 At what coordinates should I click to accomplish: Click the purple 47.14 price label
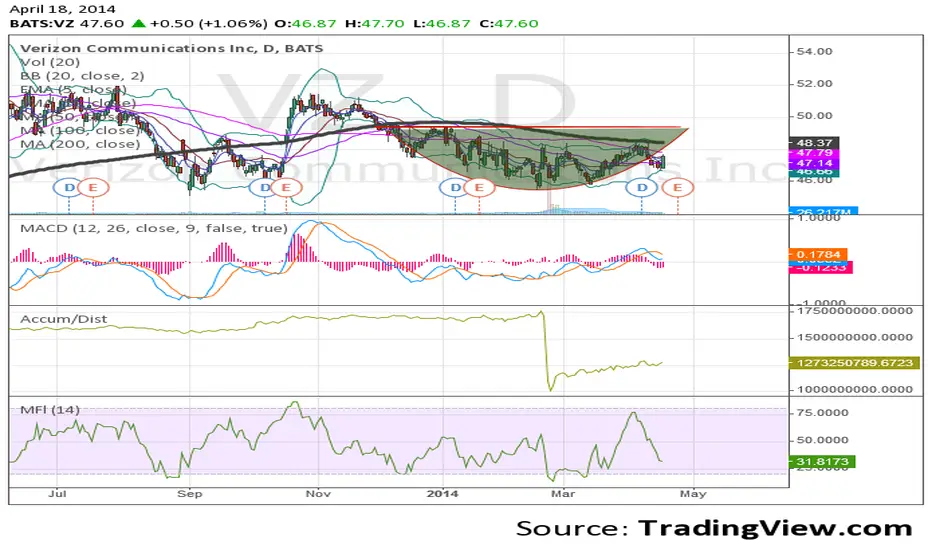(814, 163)
